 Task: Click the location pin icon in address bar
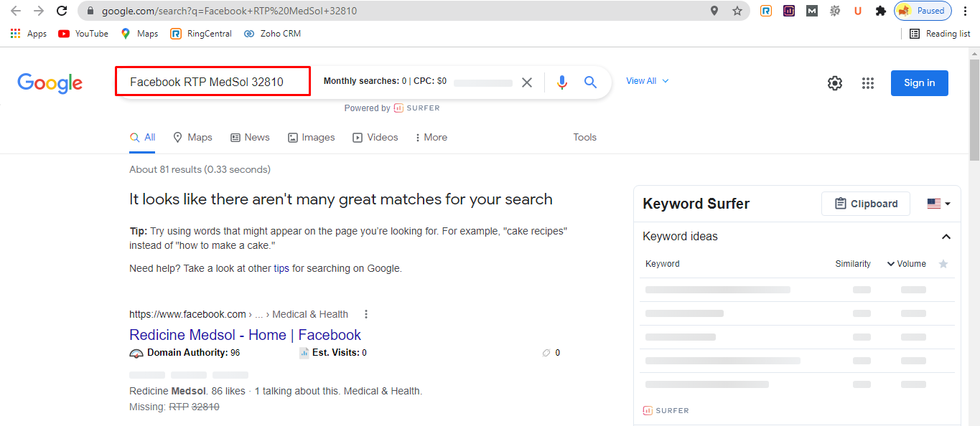tap(714, 11)
